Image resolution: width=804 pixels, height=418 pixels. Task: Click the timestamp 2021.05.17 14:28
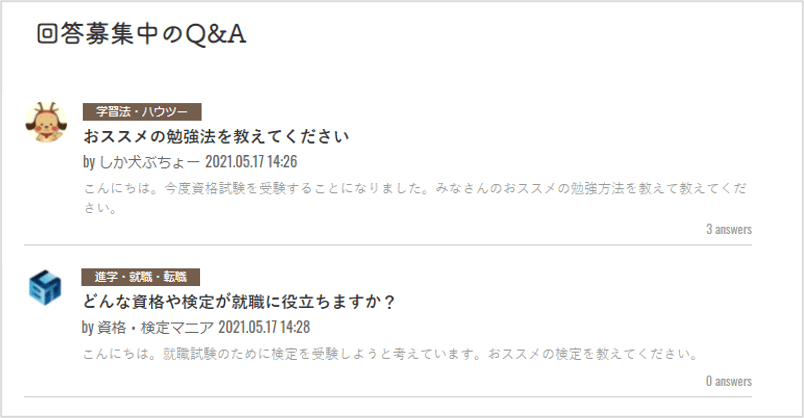tap(264, 327)
